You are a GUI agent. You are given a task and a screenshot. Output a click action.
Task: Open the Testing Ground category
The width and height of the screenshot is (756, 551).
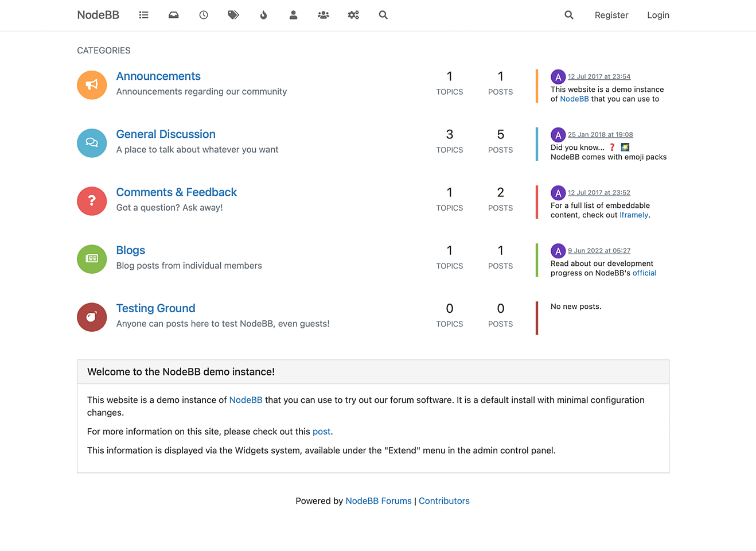point(155,308)
